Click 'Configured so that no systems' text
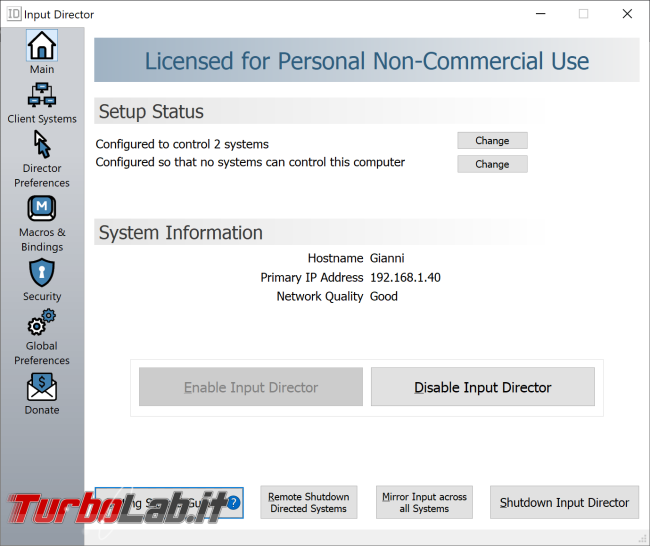 click(x=250, y=162)
